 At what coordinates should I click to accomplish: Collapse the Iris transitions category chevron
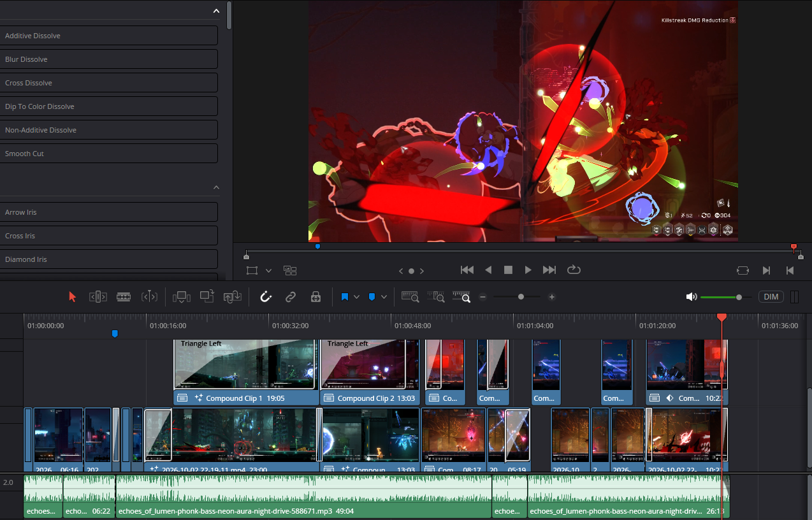[216, 187]
